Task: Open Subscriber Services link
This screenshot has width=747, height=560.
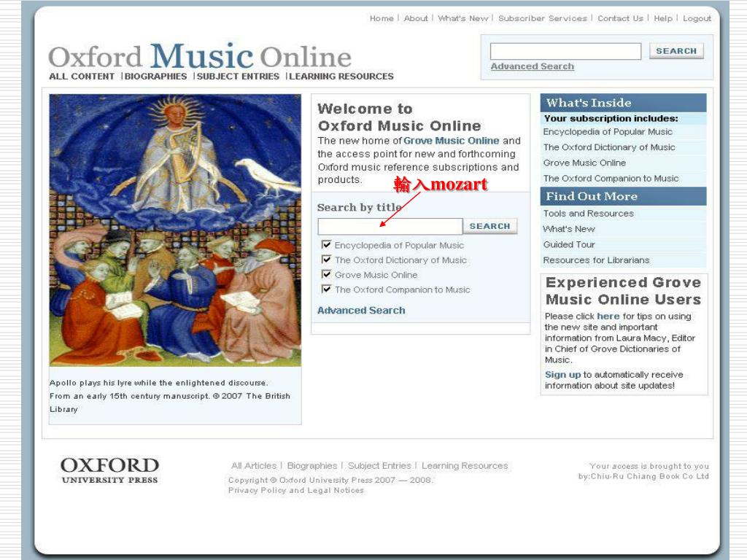Action: point(543,18)
